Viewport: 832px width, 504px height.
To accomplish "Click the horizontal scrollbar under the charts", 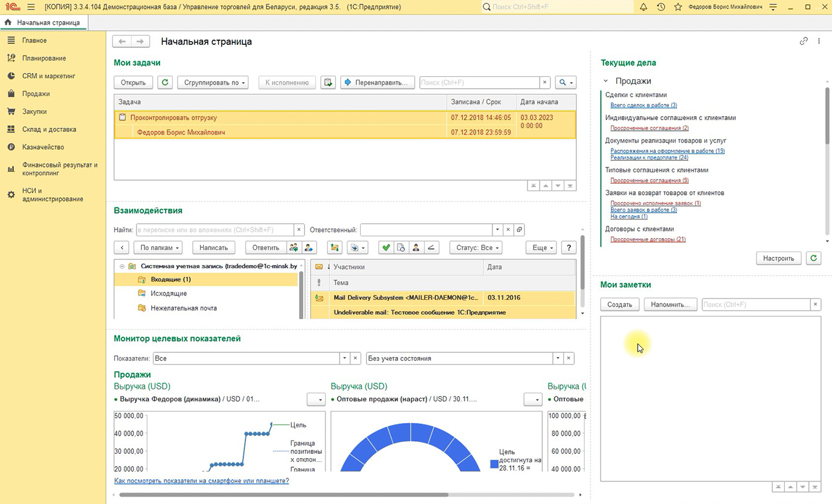I will coord(284,495).
